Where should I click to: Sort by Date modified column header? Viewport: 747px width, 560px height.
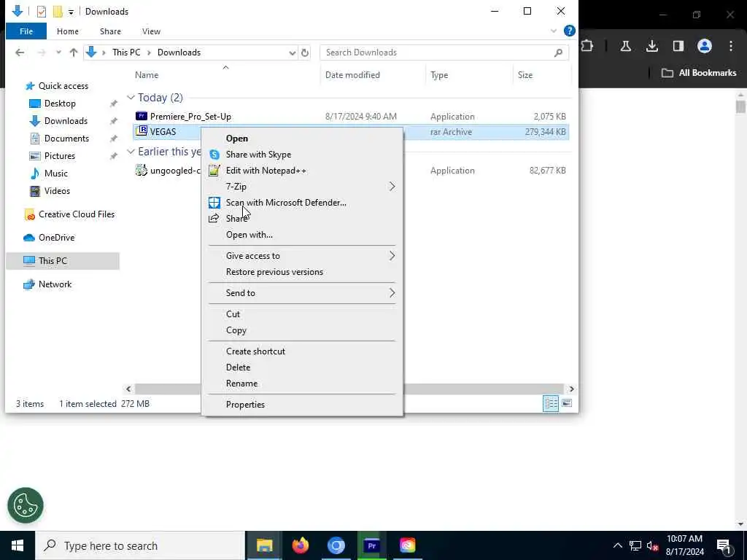click(x=352, y=75)
